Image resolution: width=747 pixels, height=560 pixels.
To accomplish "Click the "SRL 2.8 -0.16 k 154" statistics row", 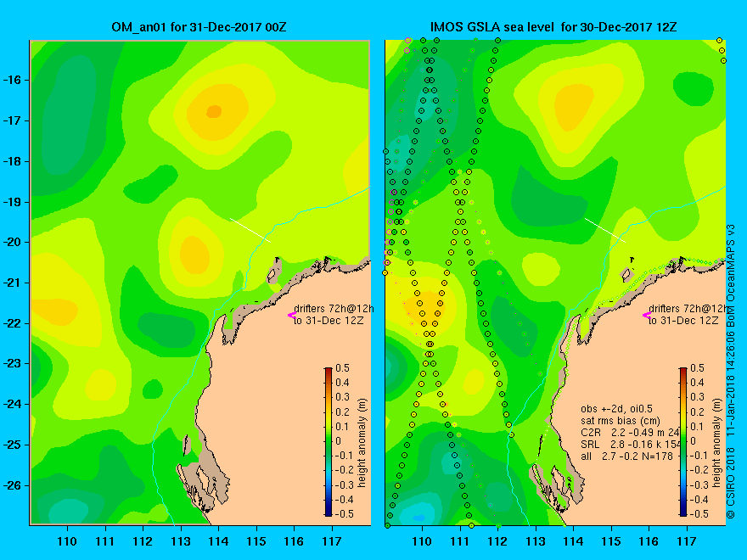I will pos(632,445).
